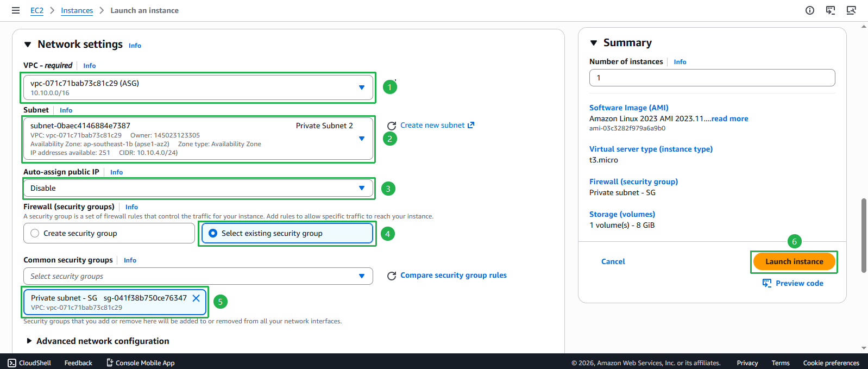Screen dimensions: 868x369
Task: Click the Preview code icon
Action: tap(767, 283)
